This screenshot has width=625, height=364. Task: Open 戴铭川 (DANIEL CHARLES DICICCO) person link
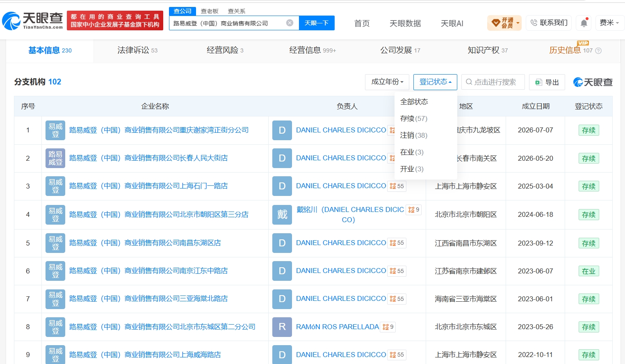[x=350, y=215]
